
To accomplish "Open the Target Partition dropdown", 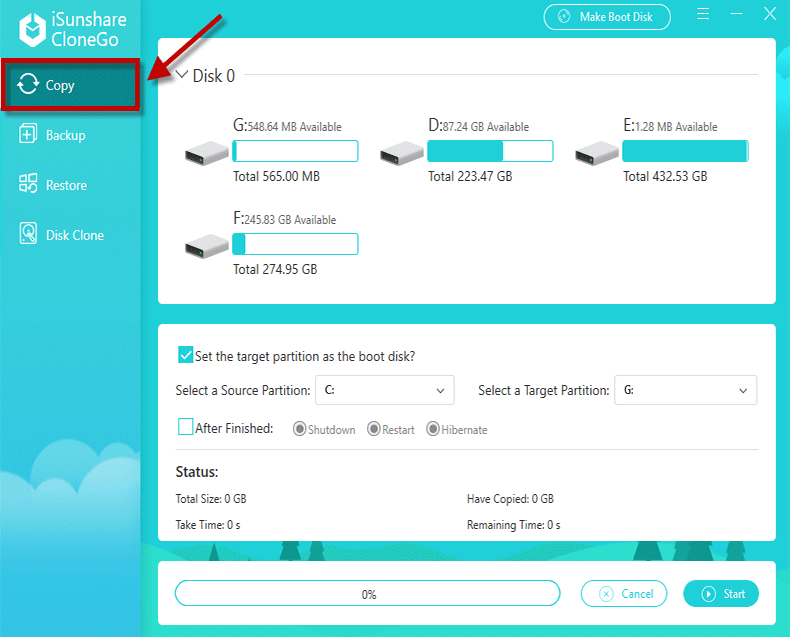I will (685, 390).
